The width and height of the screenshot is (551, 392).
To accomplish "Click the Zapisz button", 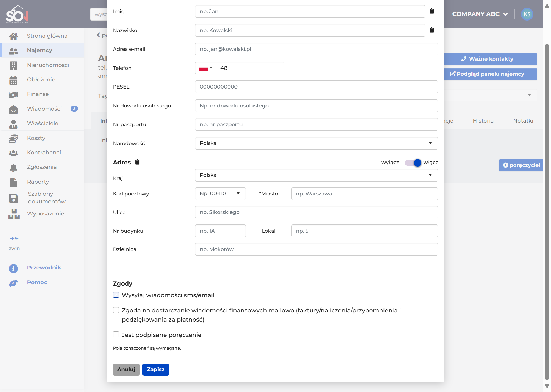I will [x=156, y=369].
